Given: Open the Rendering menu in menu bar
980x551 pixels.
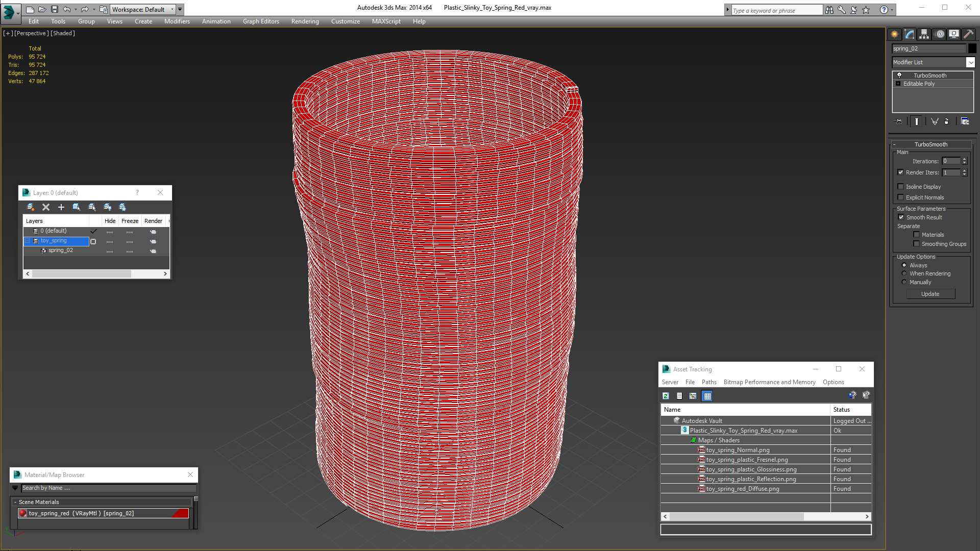Looking at the screenshot, I should 305,21.
